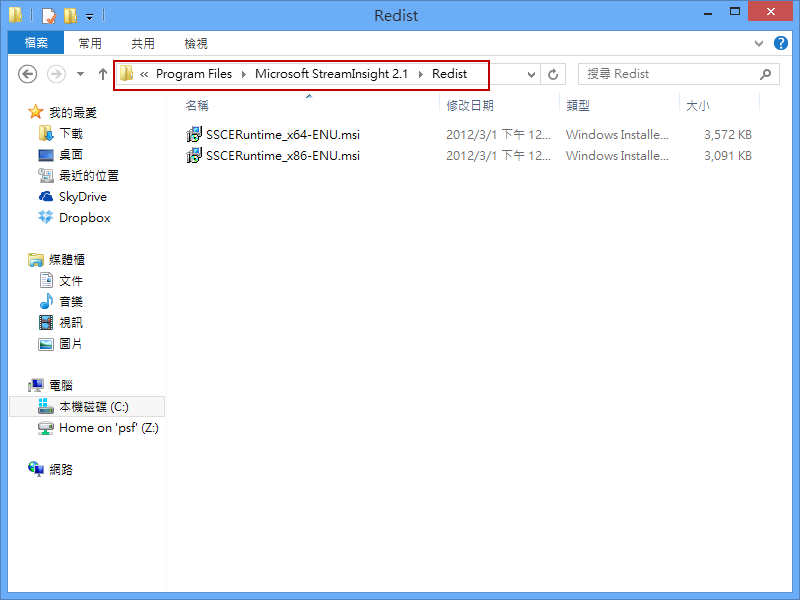Select 網路 in navigation pane

pos(61,469)
